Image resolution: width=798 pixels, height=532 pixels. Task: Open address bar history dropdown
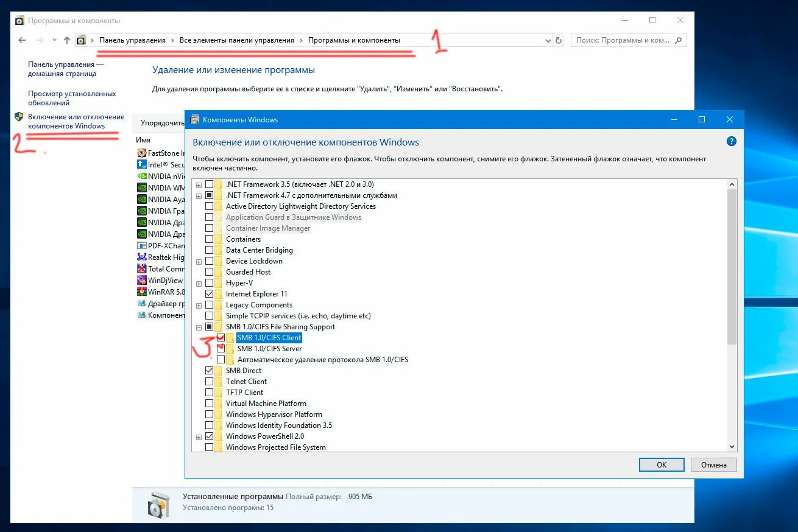[547, 40]
